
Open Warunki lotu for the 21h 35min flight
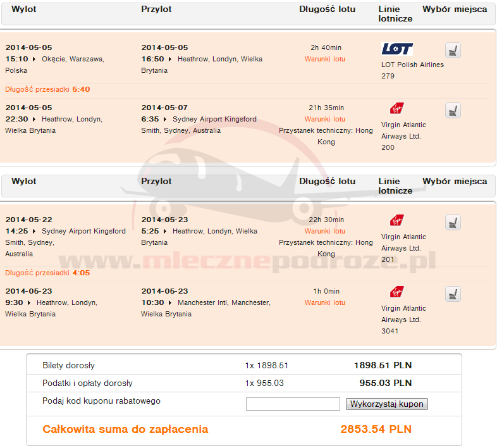coord(325,119)
